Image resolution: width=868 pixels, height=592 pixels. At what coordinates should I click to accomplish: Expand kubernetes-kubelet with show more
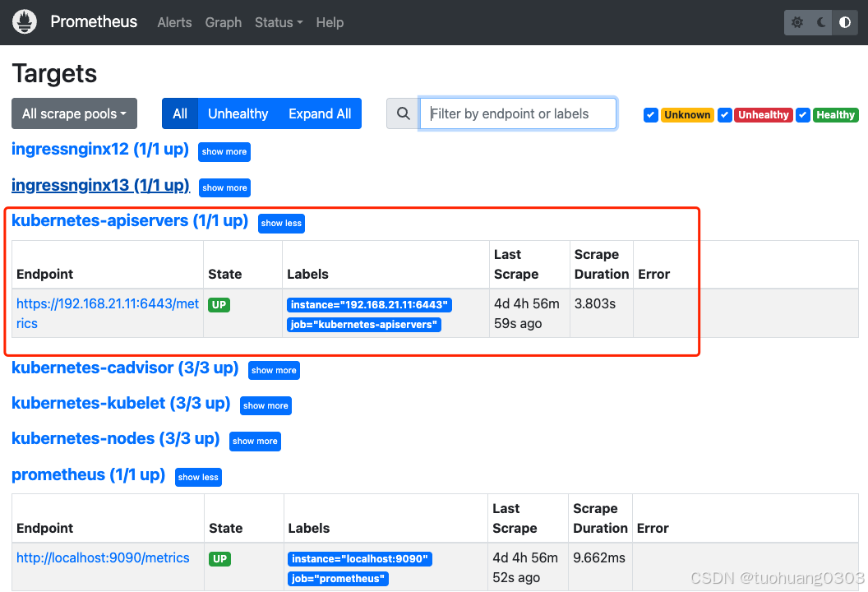pyautogui.click(x=265, y=406)
